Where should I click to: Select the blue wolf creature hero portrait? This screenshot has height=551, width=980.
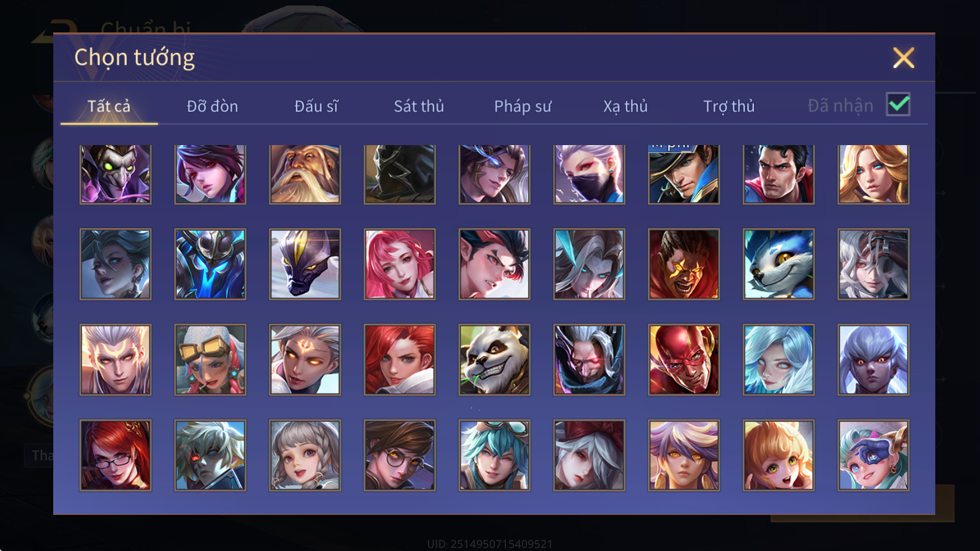click(778, 264)
